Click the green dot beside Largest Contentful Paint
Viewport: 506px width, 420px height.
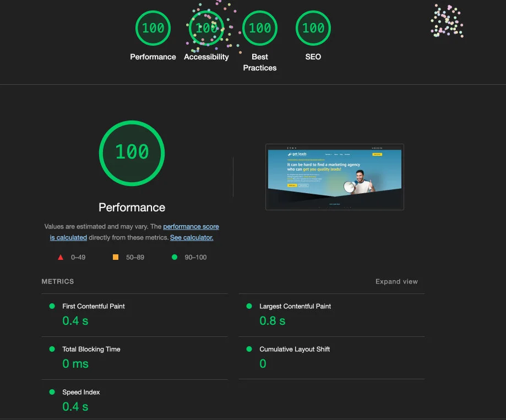click(249, 306)
